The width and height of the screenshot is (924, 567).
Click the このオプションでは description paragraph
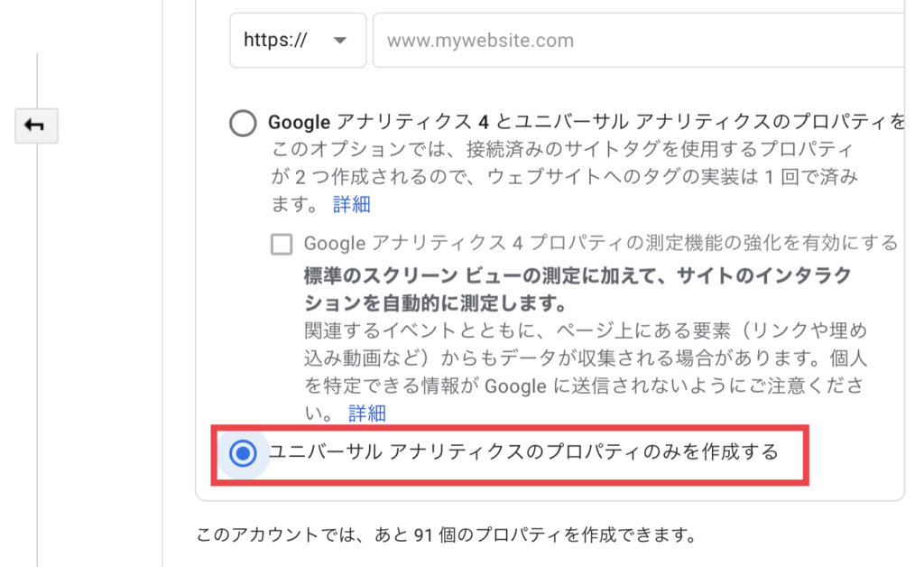(564, 177)
